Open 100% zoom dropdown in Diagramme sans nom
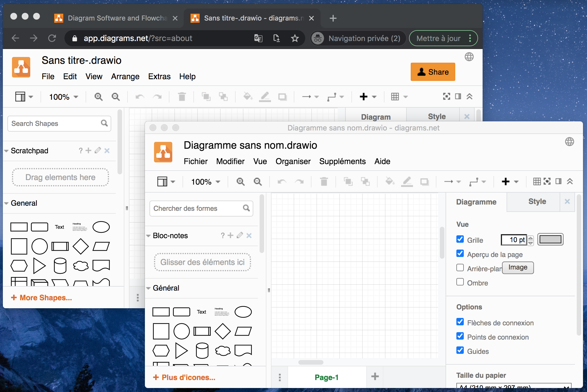This screenshot has width=587, height=392. (x=206, y=182)
